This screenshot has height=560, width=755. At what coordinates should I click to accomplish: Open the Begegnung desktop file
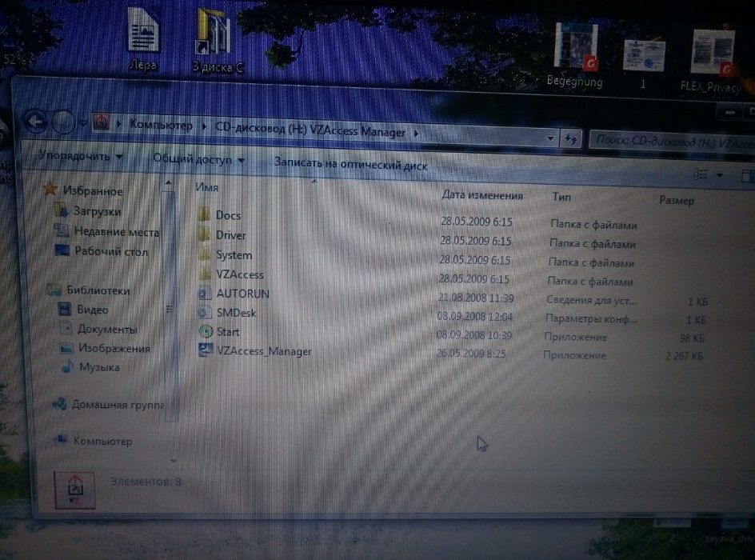[574, 55]
